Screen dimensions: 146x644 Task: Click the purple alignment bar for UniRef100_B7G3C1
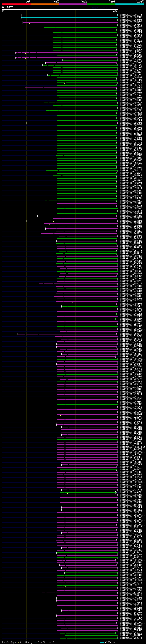[x=80, y=593]
